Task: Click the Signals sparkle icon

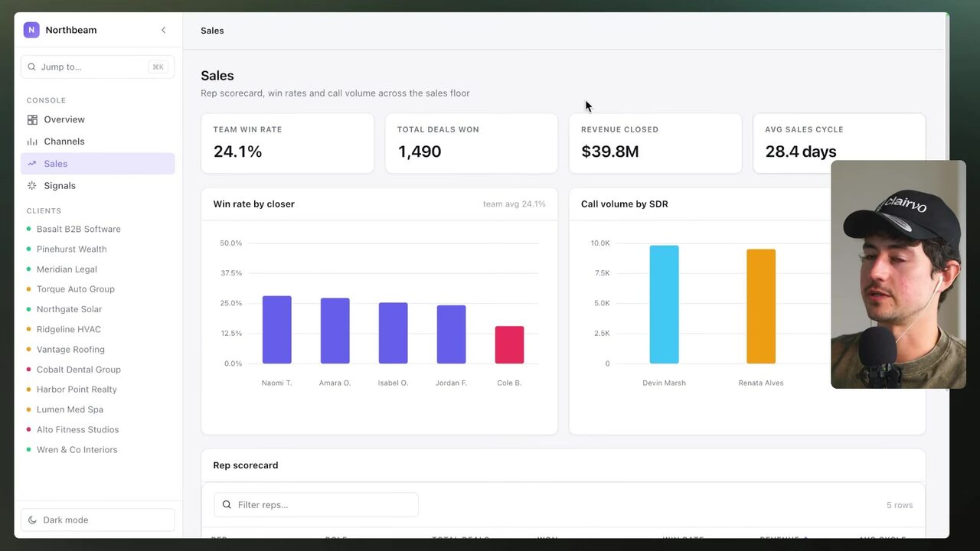Action: (32, 186)
